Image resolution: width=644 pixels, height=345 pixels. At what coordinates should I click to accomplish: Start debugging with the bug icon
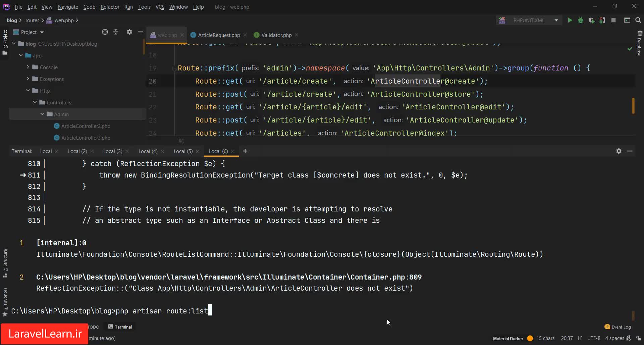click(581, 20)
